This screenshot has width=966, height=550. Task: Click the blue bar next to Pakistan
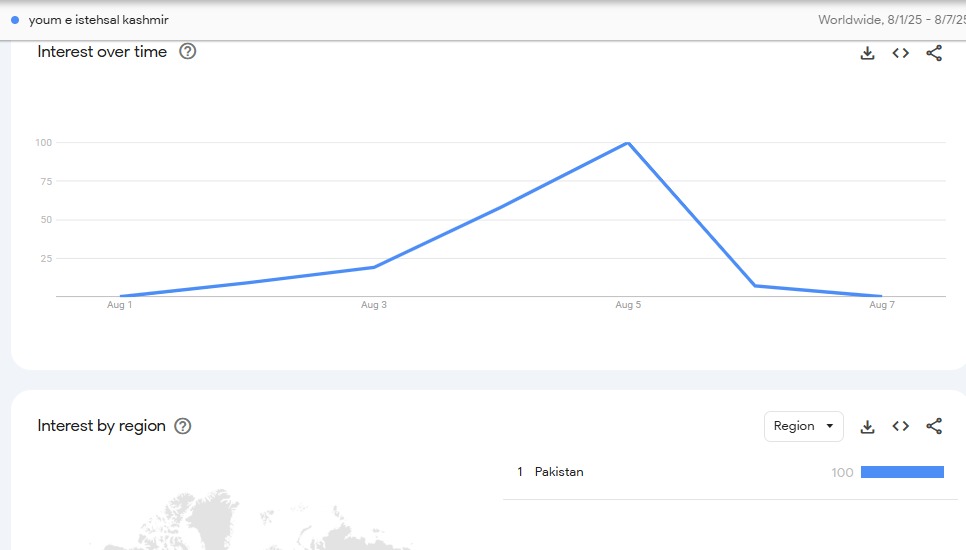click(902, 472)
